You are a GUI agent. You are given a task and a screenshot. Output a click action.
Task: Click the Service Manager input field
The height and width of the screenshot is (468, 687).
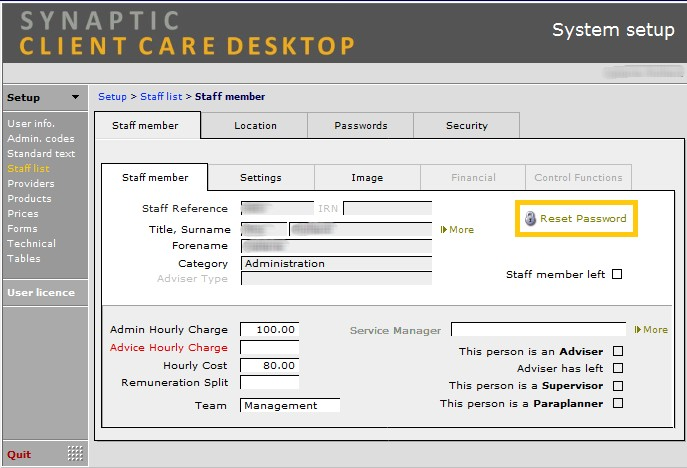(x=538, y=329)
